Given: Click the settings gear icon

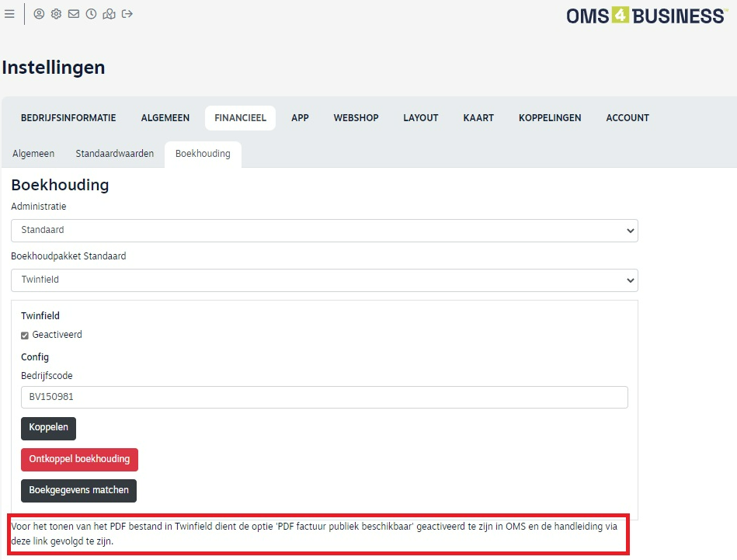Looking at the screenshot, I should coord(56,14).
